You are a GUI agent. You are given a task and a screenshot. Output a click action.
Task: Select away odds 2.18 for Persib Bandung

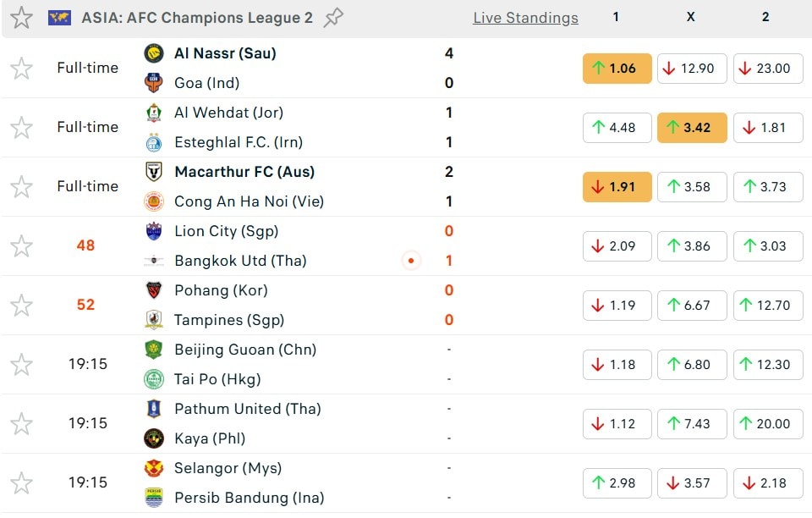[766, 483]
